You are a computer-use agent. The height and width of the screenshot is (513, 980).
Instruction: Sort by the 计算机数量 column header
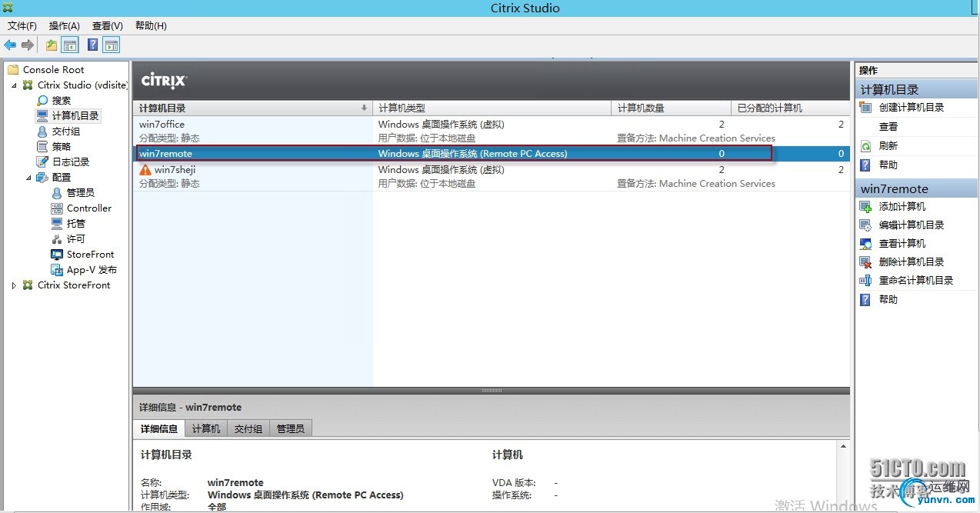pyautogui.click(x=672, y=108)
